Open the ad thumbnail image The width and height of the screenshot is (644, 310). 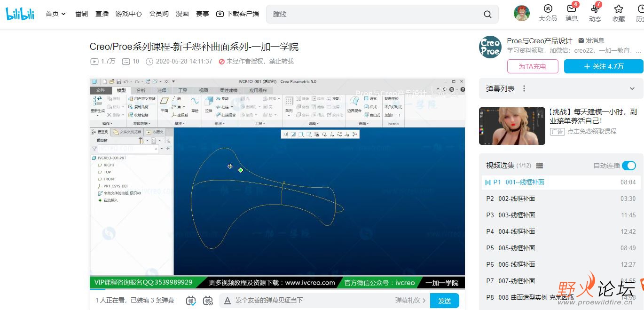coord(512,126)
